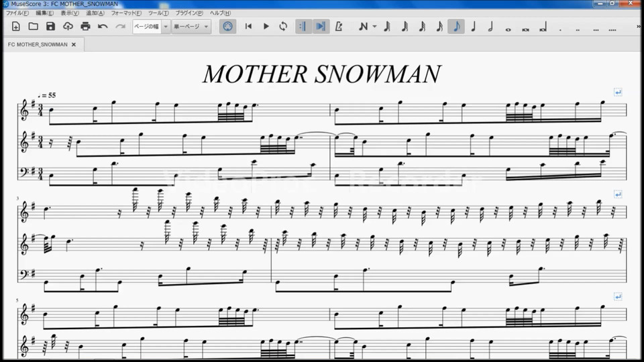Image resolution: width=644 pixels, height=362 pixels.
Task: Select the first system break marker
Action: tap(618, 92)
